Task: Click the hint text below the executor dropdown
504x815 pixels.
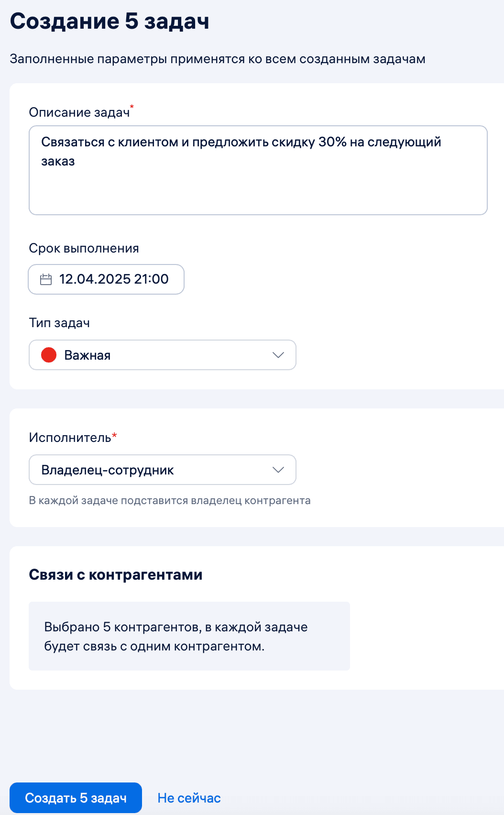Action: (x=170, y=500)
